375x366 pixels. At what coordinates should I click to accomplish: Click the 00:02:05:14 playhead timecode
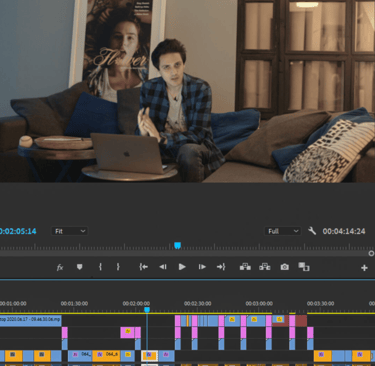[x=18, y=231]
